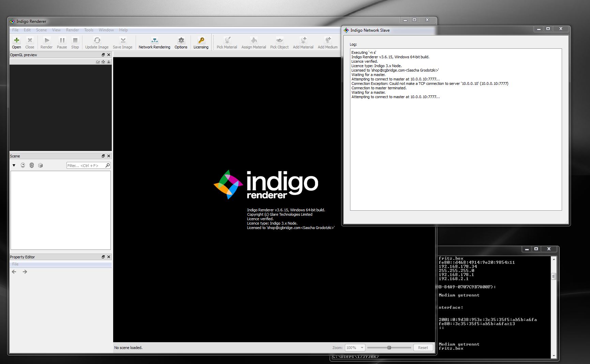The width and height of the screenshot is (590, 364).
Task: Open the Render menu
Action: [x=72, y=30]
